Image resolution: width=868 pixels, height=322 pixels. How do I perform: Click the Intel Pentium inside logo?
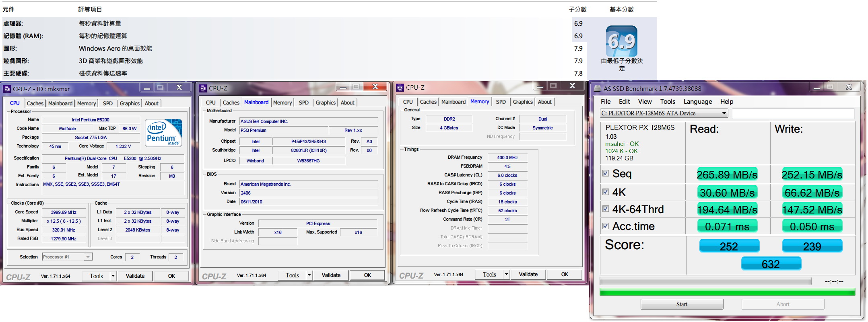163,133
